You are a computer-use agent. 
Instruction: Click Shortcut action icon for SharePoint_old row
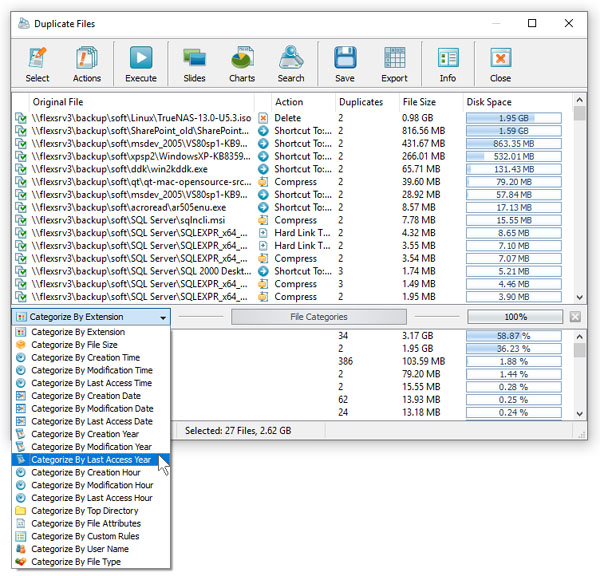(263, 131)
